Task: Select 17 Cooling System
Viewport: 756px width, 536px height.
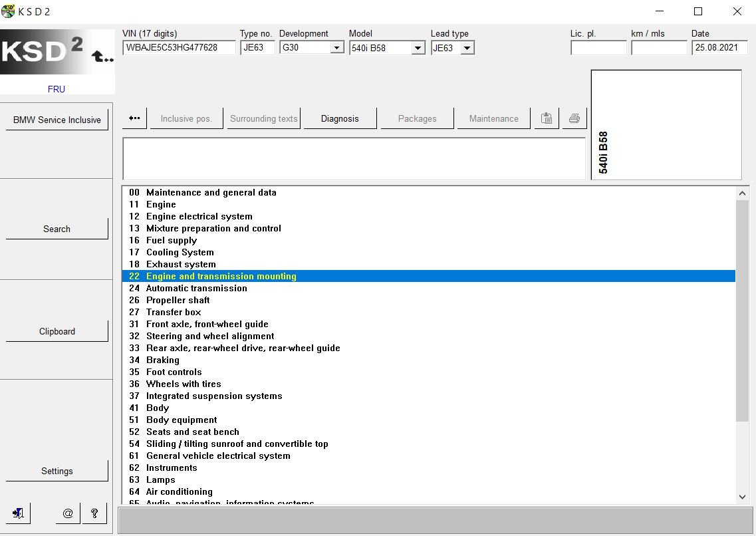Action: tap(429, 252)
